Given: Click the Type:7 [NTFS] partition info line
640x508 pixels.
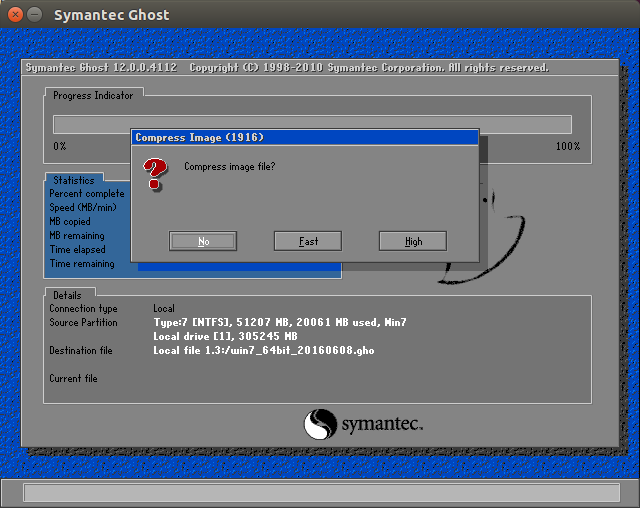Looking at the screenshot, I should pos(280,322).
